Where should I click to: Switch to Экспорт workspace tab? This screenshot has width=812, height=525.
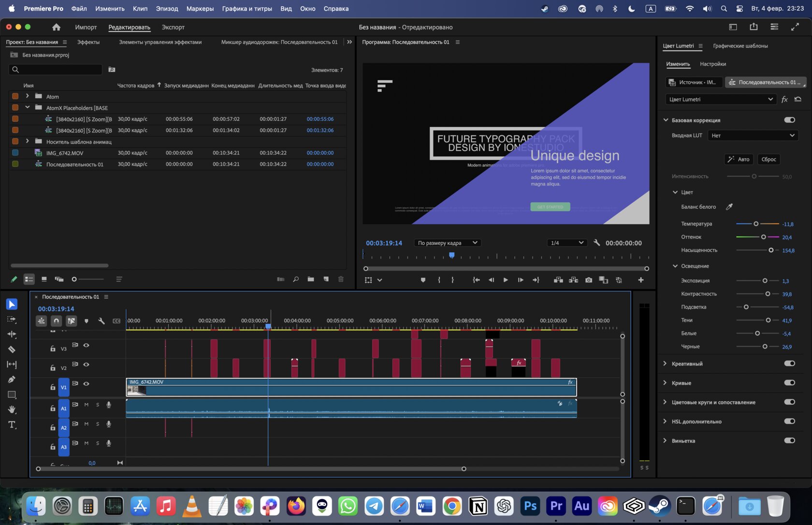pyautogui.click(x=173, y=27)
